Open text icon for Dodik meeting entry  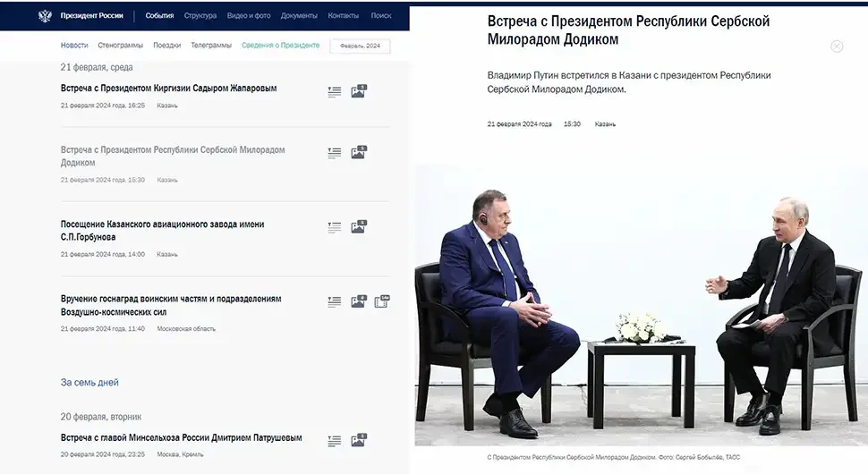point(335,153)
